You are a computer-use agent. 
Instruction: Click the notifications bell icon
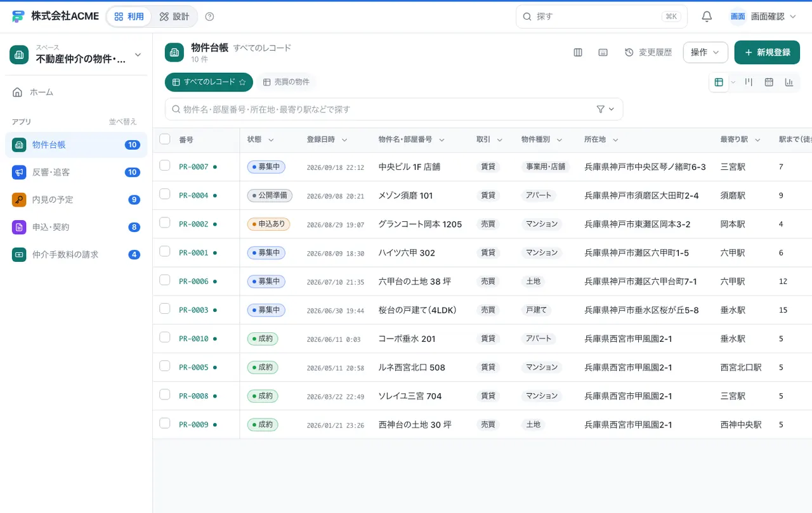click(x=707, y=16)
